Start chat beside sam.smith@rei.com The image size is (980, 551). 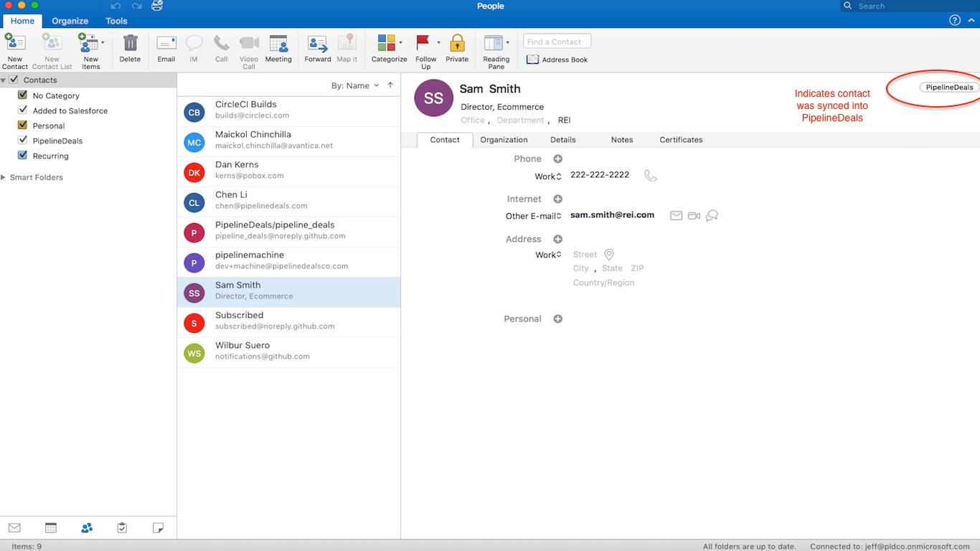click(x=712, y=215)
